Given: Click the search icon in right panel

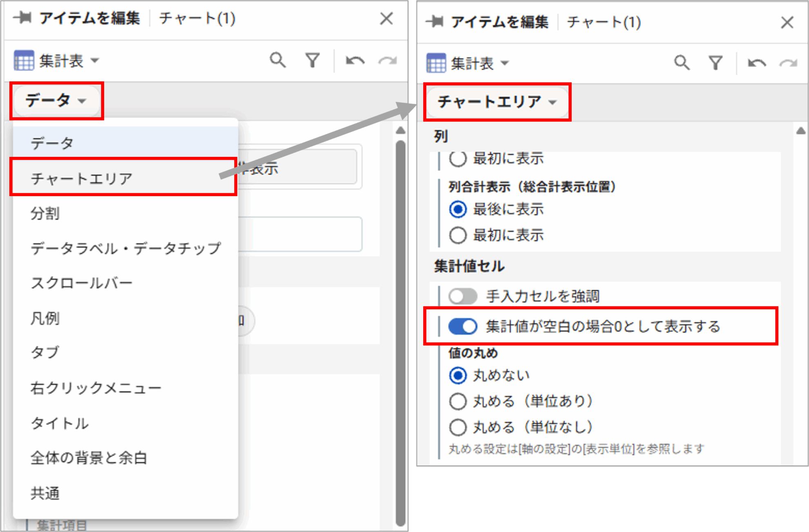Looking at the screenshot, I should (x=682, y=63).
